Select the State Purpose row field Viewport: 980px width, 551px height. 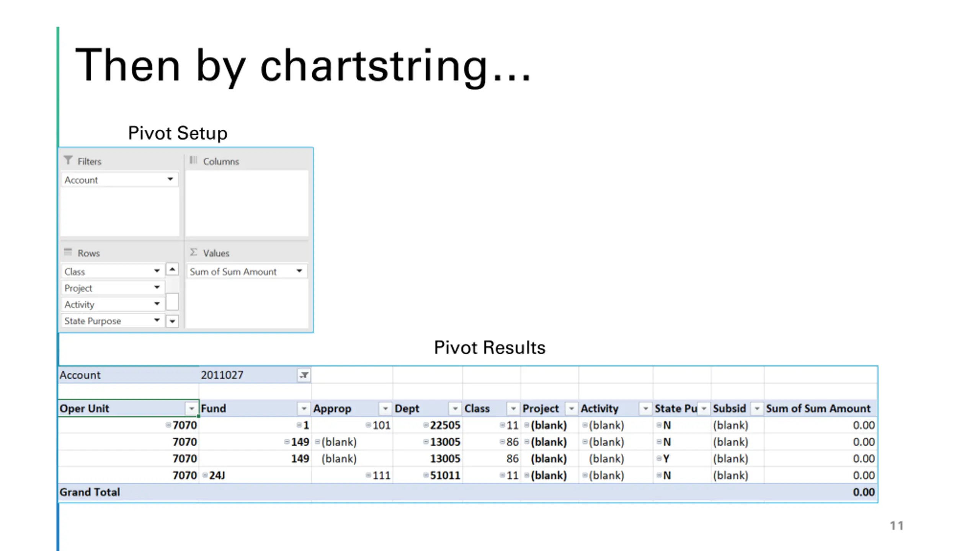(x=93, y=321)
